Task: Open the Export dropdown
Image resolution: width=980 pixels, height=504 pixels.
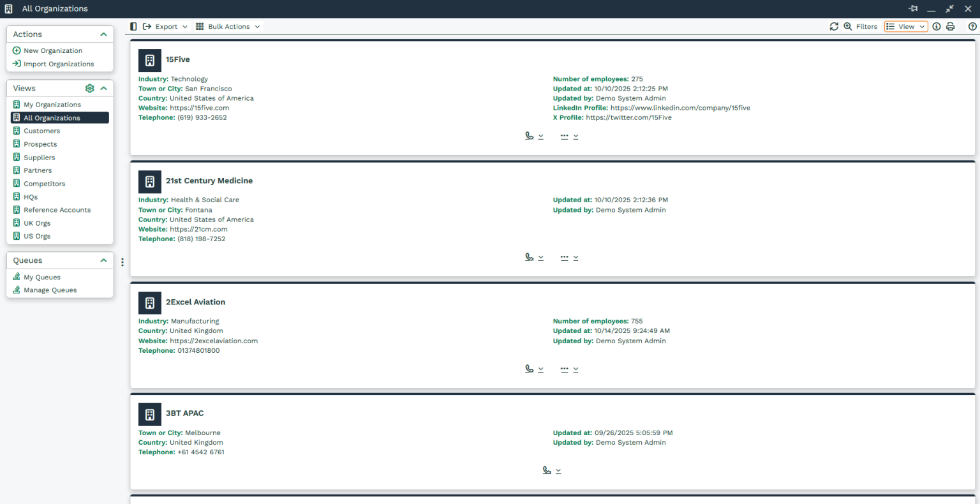Action: click(x=165, y=26)
